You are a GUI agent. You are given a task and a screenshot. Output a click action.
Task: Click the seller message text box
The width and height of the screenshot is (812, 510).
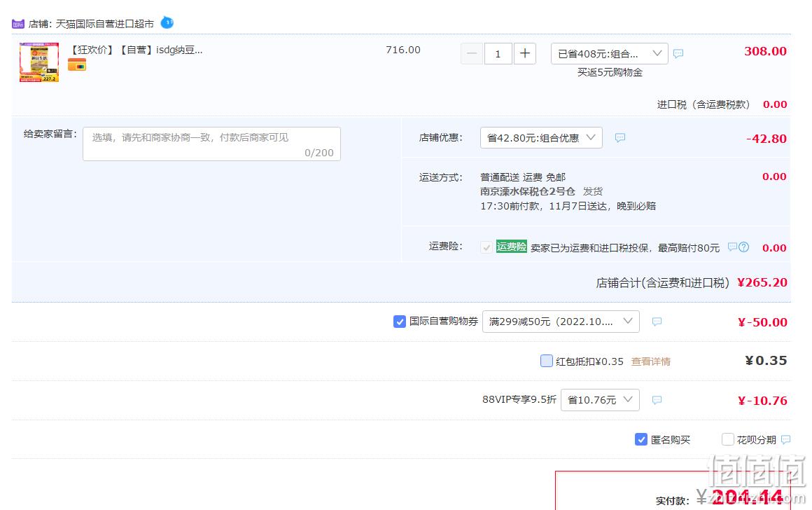(x=212, y=144)
